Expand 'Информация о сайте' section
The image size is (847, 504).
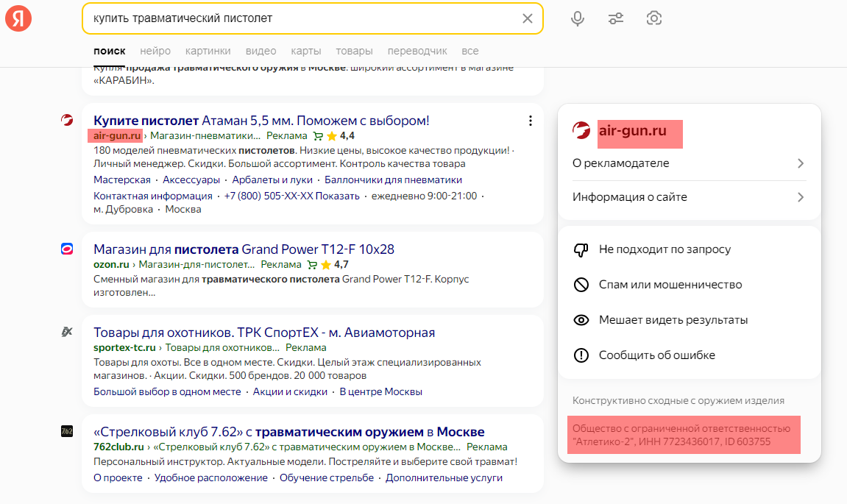[689, 197]
